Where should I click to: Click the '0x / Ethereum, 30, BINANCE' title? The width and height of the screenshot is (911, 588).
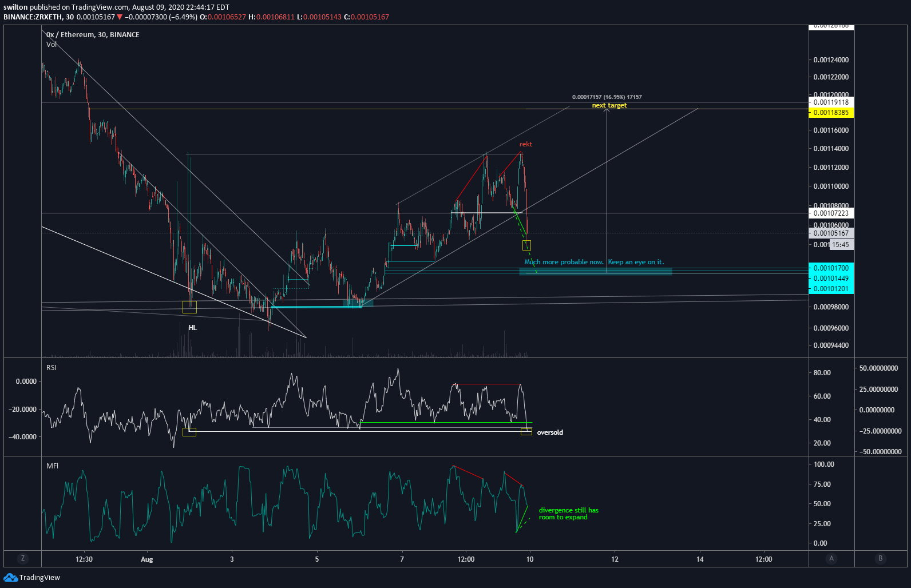click(93, 35)
